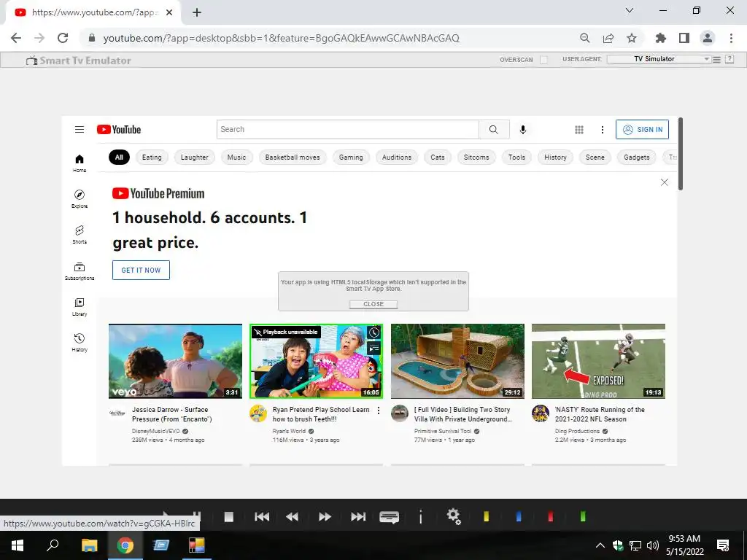Click Ding Productions channel avatar
The height and width of the screenshot is (560, 747).
(541, 413)
